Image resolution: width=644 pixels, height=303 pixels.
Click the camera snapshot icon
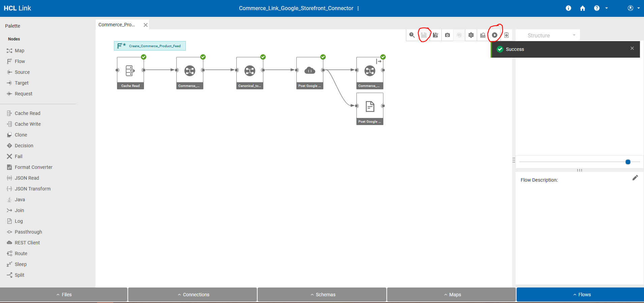click(x=447, y=35)
